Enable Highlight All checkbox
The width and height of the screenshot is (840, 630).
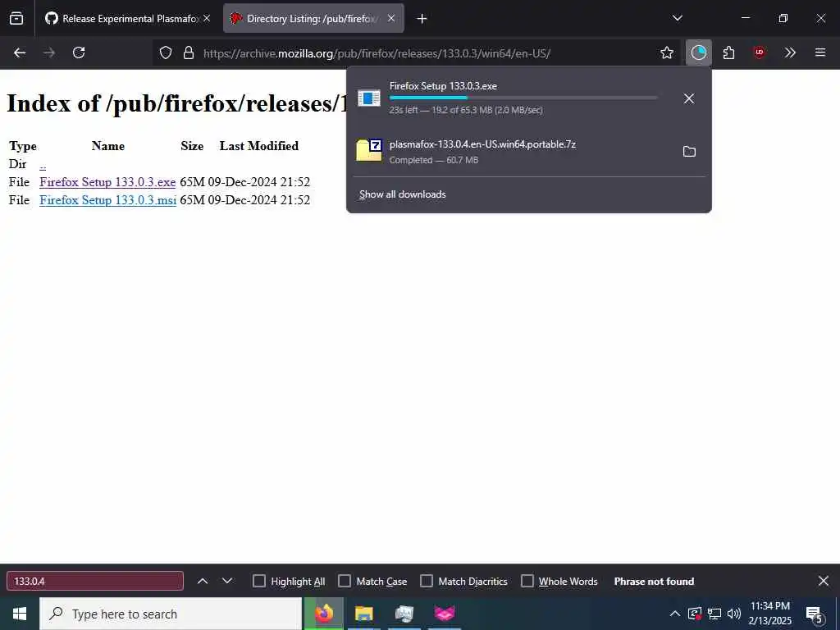(258, 582)
